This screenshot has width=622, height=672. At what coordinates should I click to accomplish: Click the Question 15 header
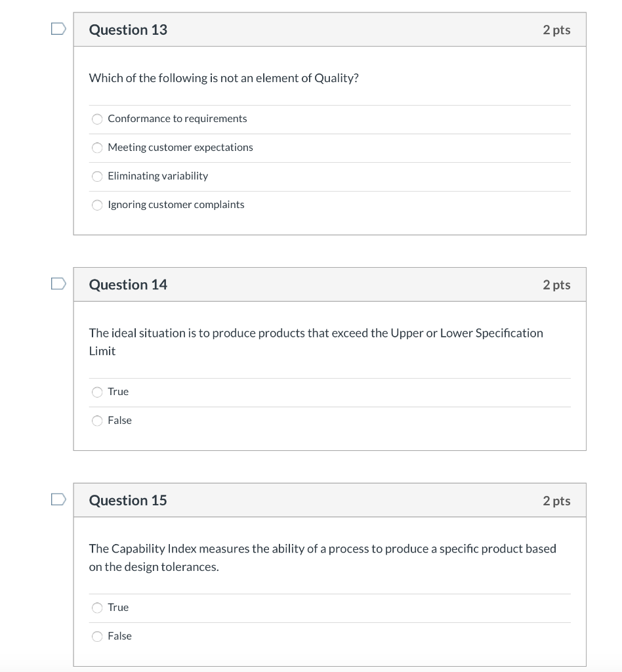click(128, 500)
